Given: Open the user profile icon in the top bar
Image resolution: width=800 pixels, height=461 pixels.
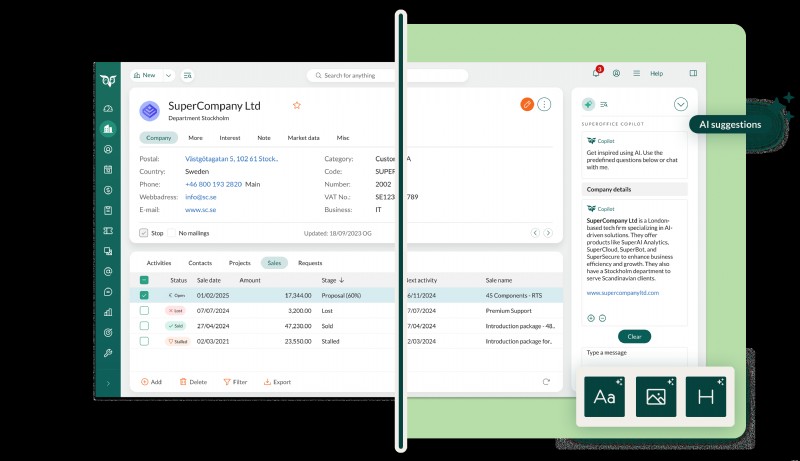Looking at the screenshot, I should 616,73.
